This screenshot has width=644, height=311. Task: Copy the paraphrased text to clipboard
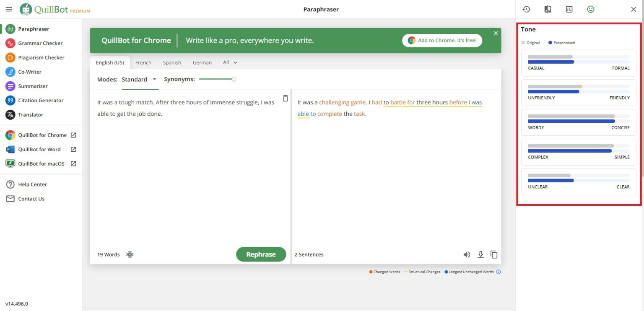[x=494, y=254]
